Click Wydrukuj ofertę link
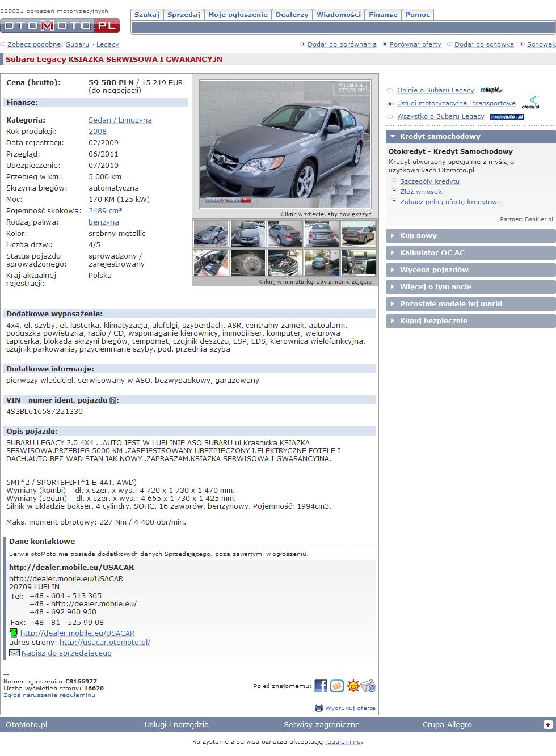Screen dimensions: 556x756 click(351, 708)
